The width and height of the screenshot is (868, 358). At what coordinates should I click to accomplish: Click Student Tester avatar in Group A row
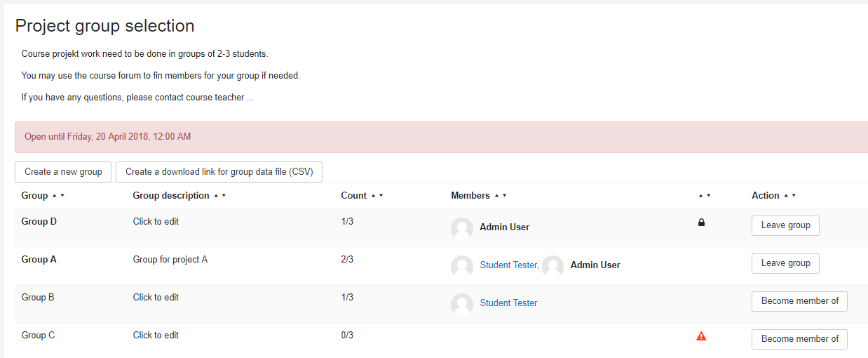(462, 266)
